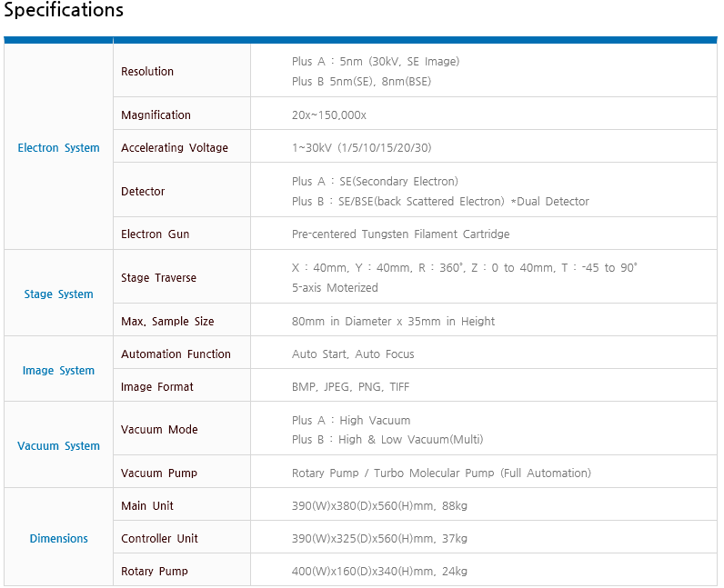The image size is (724, 588).
Task: Click 'Rotary Pump / Turbo Molecular Pump' value
Action: [x=441, y=473]
